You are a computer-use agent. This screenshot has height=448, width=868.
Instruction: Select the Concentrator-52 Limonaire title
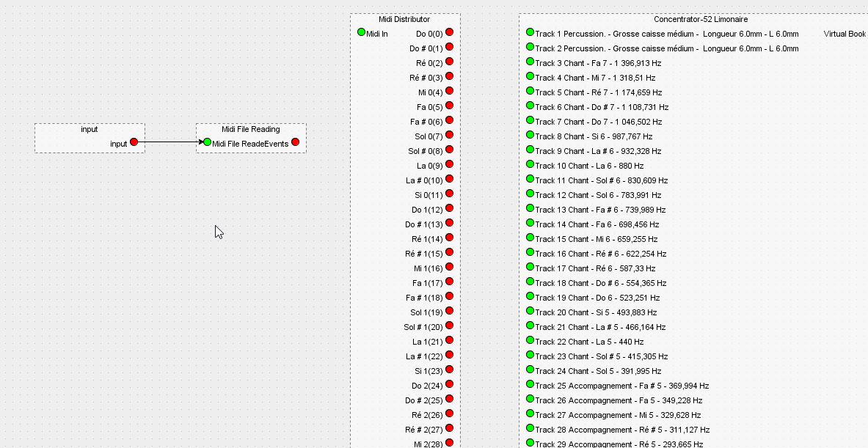tap(701, 19)
